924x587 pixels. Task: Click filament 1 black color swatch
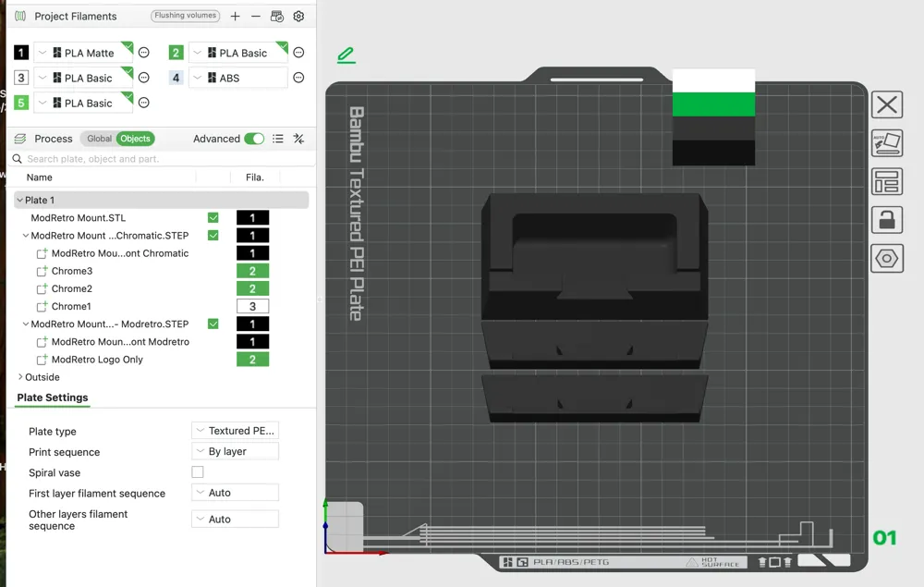(x=20, y=53)
